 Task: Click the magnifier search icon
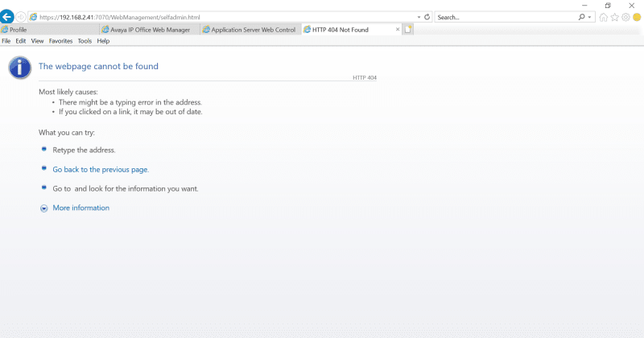tap(581, 17)
